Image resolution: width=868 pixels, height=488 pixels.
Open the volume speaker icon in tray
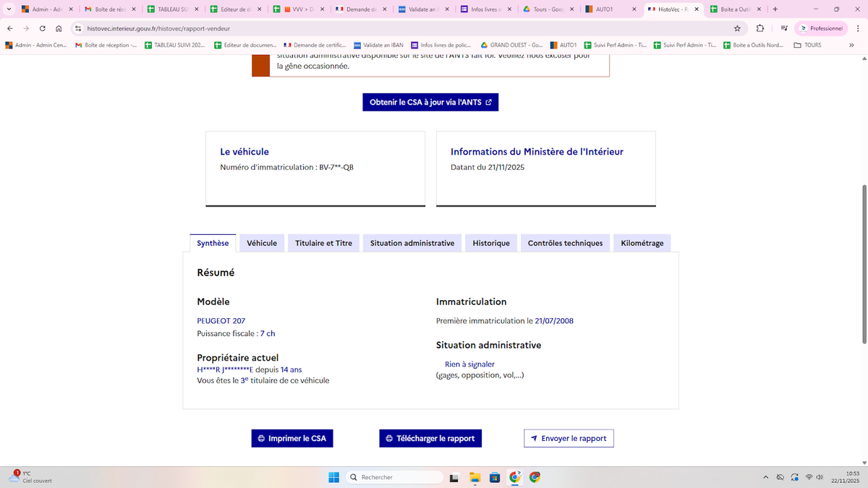[820, 477]
